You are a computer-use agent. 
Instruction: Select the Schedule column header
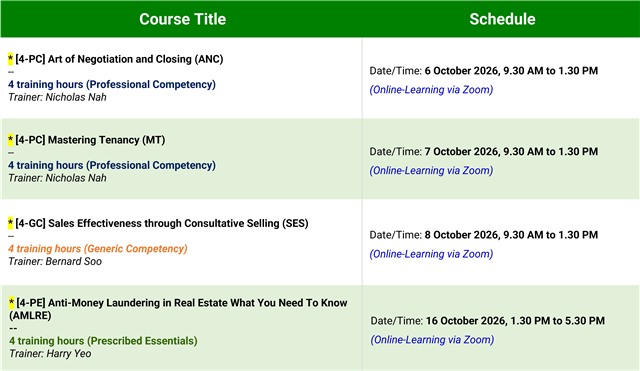pos(502,19)
